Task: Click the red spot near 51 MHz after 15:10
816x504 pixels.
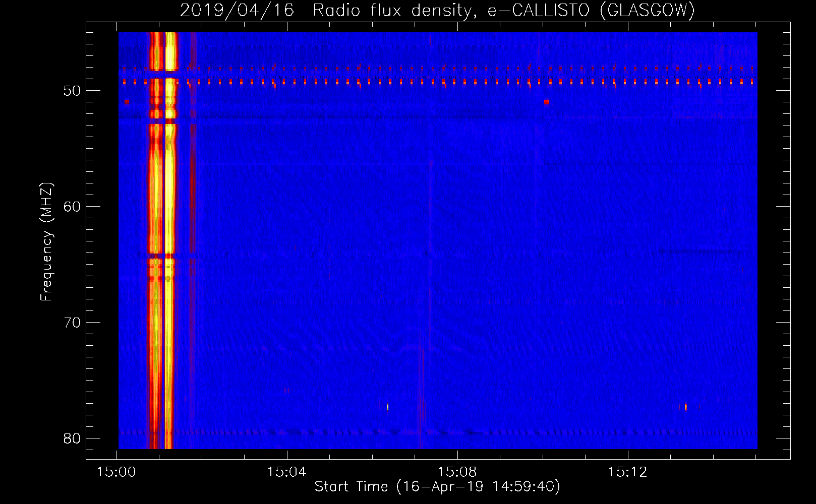Action: (x=546, y=102)
